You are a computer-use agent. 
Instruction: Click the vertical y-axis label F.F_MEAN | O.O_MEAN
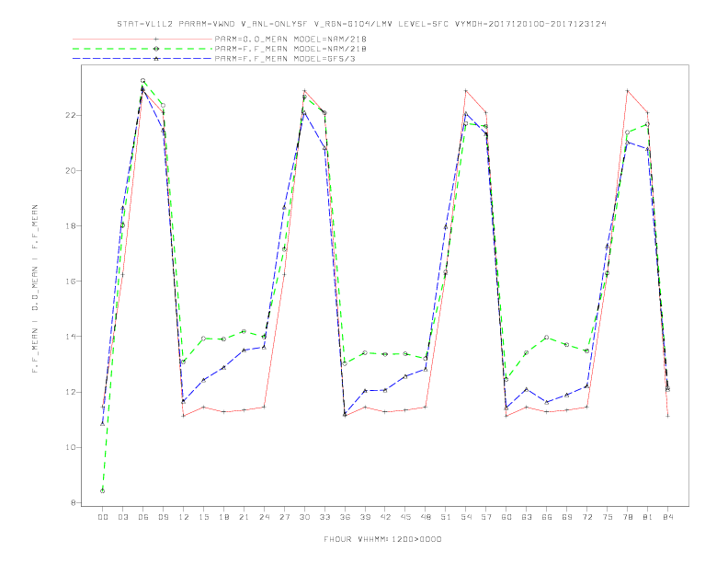(35, 289)
